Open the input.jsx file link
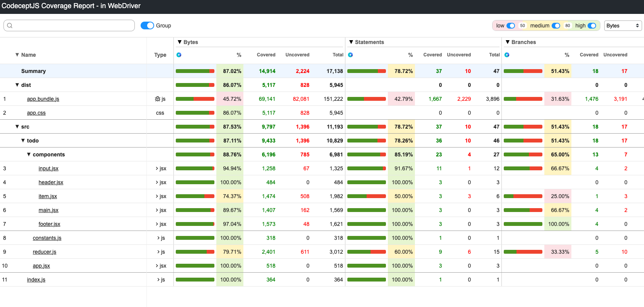 tap(49, 168)
